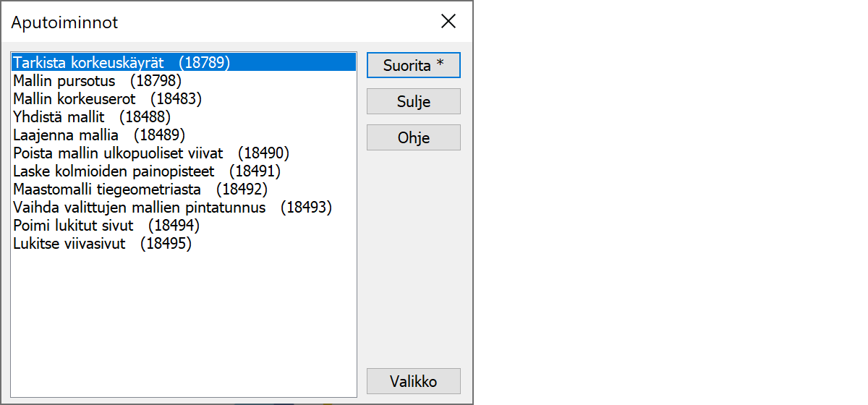Click empty space below Lukitse viivasivut
The width and height of the screenshot is (868, 405).
181,318
